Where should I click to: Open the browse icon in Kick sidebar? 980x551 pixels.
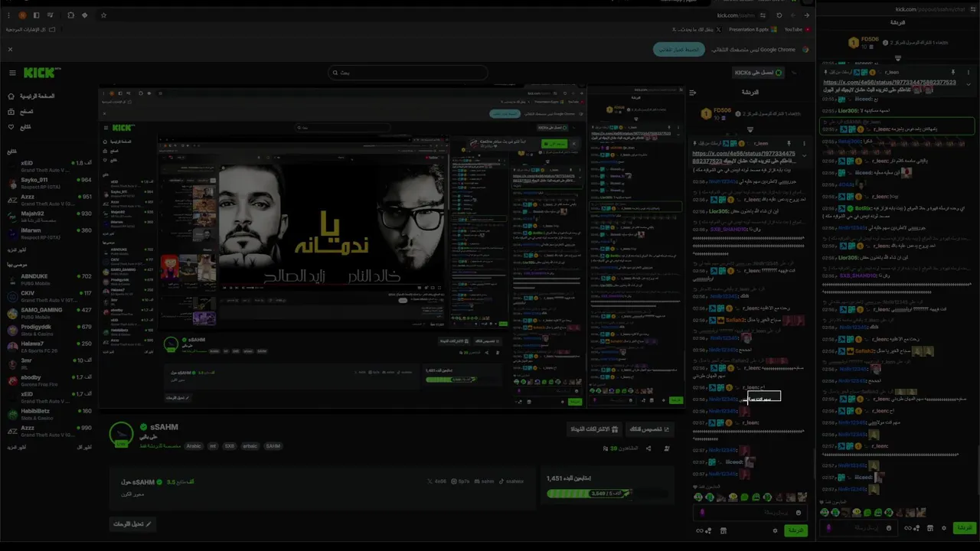[x=11, y=112]
